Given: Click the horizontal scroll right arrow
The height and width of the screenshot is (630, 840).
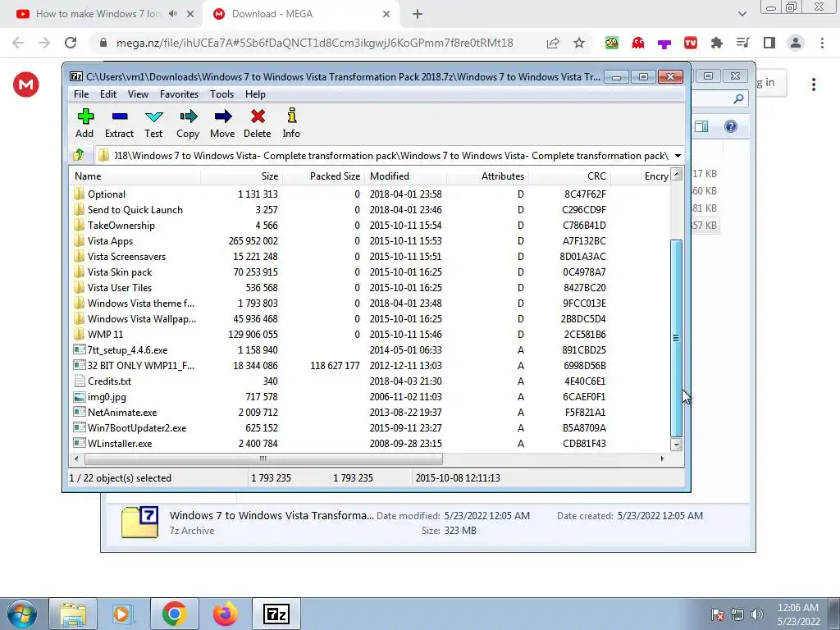Looking at the screenshot, I should 663,459.
